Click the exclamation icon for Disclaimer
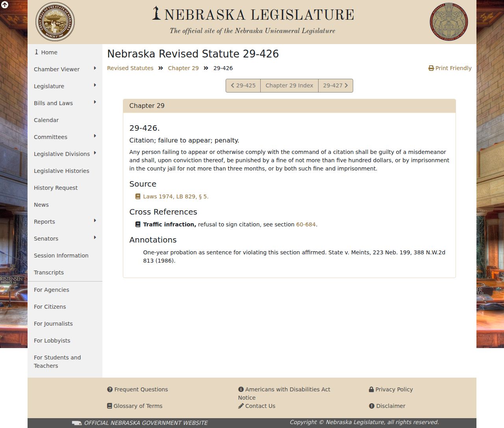Screen dimensions: 504x428 click(x=372, y=406)
